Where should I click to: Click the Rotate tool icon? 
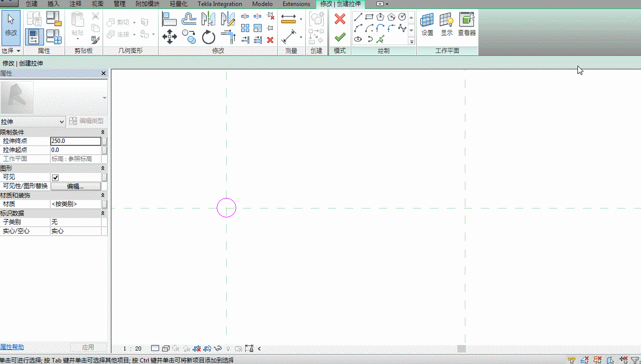(x=209, y=36)
